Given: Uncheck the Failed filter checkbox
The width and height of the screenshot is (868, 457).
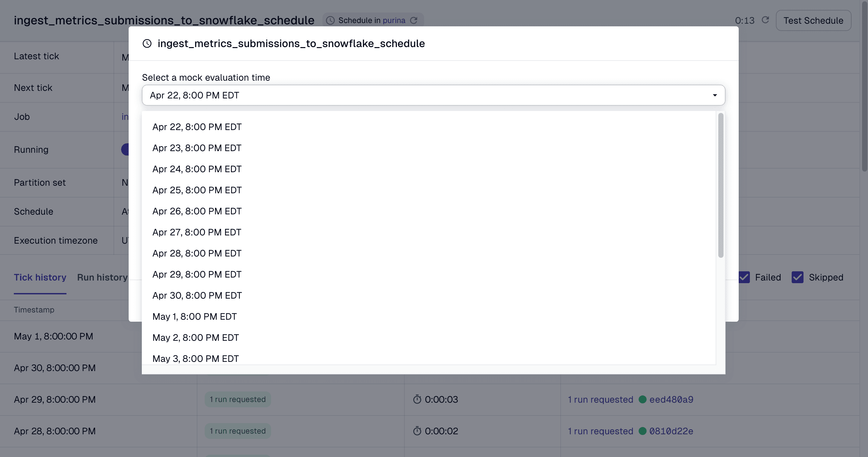Looking at the screenshot, I should click(744, 277).
